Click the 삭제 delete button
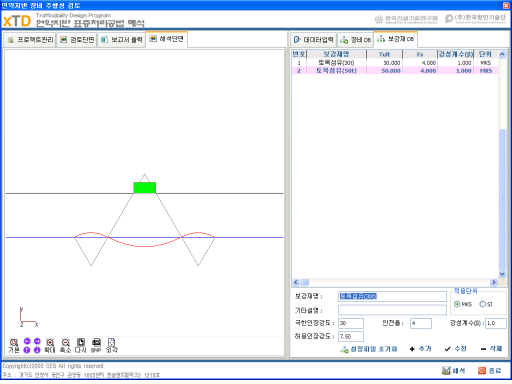 [492, 349]
